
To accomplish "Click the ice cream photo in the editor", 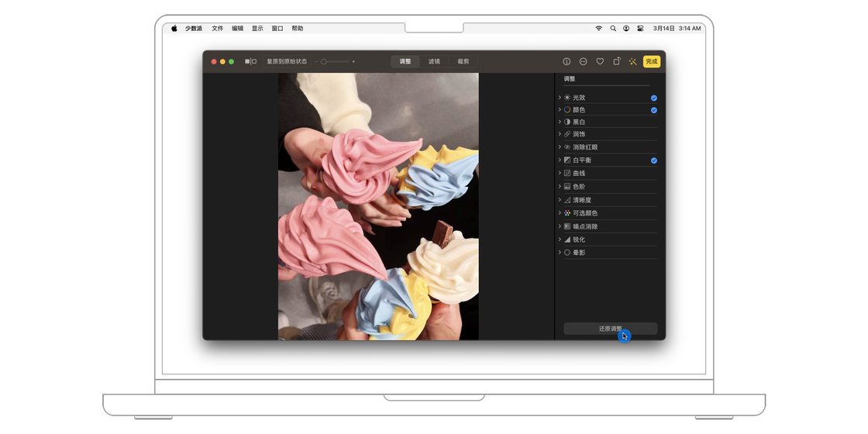I will coord(378,206).
